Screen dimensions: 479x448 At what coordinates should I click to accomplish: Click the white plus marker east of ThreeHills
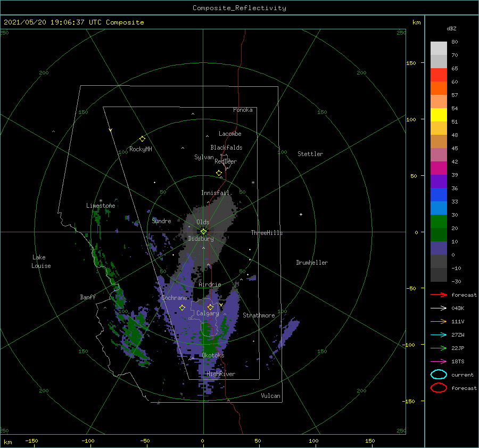click(301, 214)
